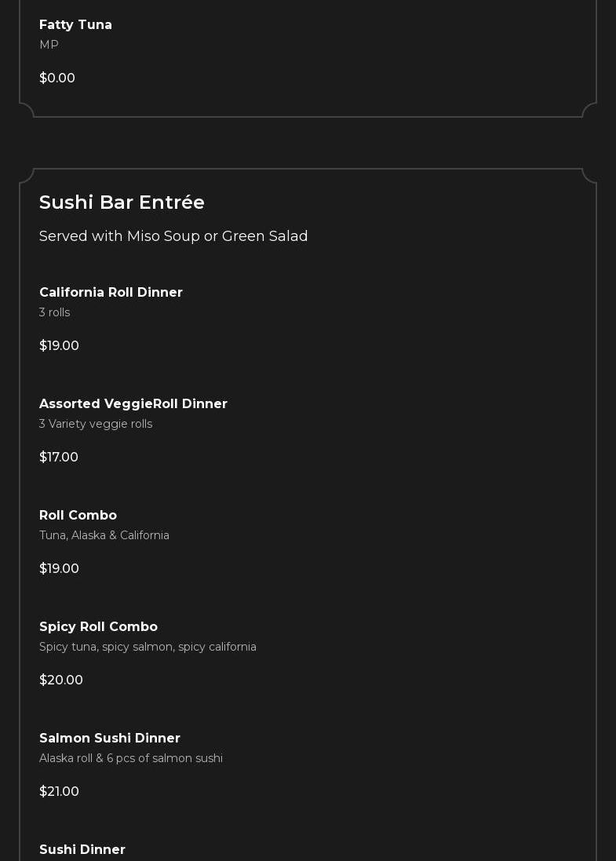Click the California Roll Dinner $19.00 price
The height and width of the screenshot is (861, 616).
pyautogui.click(x=59, y=346)
